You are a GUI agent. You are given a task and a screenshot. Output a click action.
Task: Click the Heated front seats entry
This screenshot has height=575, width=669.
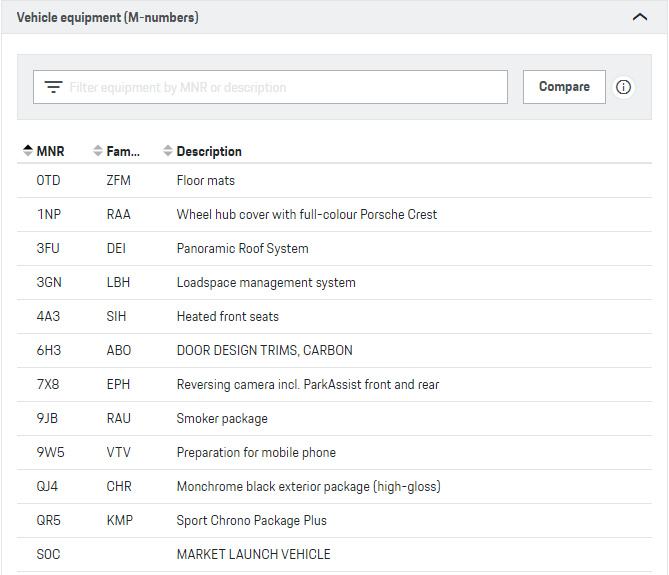coord(228,316)
